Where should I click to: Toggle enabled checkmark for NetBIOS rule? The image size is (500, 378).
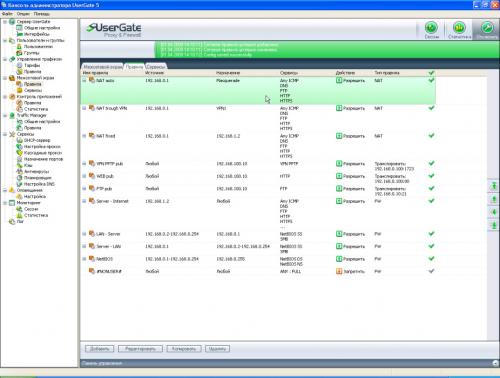(x=431, y=259)
